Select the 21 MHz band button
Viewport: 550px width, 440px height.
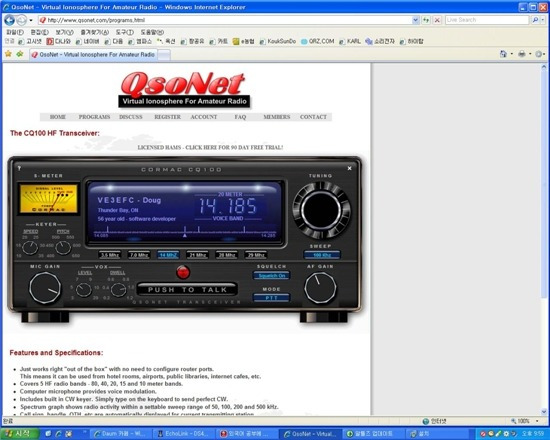197,255
